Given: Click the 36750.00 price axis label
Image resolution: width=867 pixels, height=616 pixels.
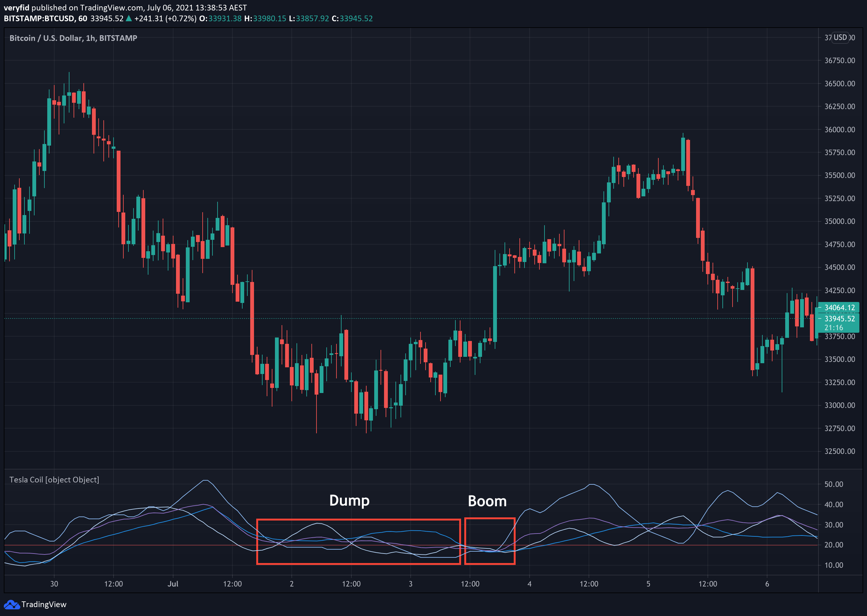Looking at the screenshot, I should point(840,61).
